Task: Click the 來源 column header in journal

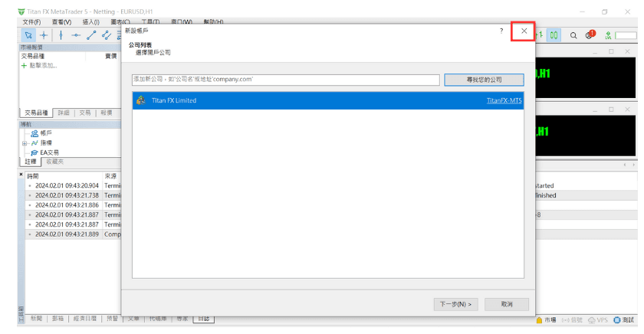Action: pos(110,176)
